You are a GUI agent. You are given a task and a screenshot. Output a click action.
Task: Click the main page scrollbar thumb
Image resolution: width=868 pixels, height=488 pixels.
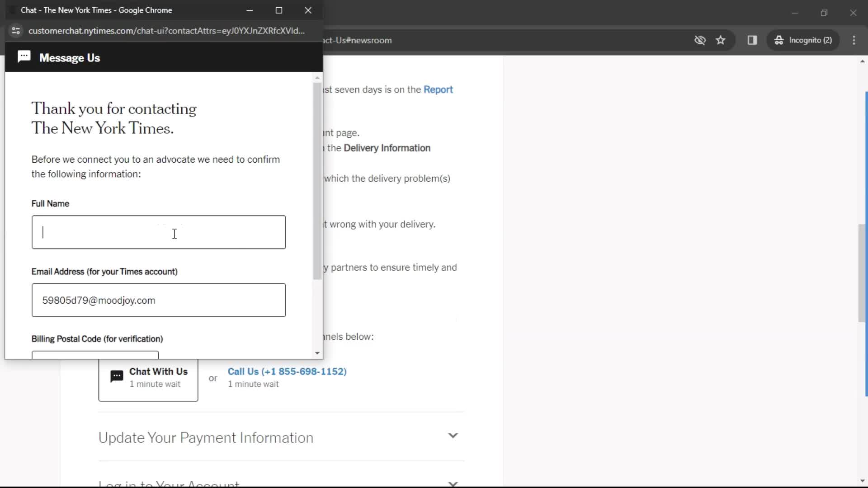pyautogui.click(x=862, y=273)
